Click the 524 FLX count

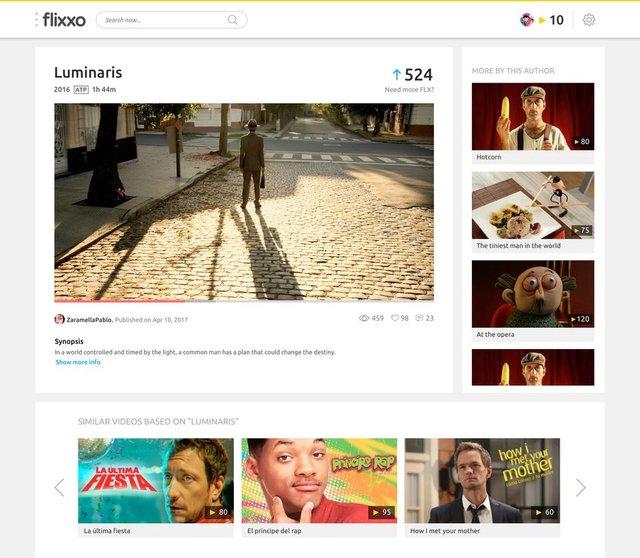tap(418, 75)
